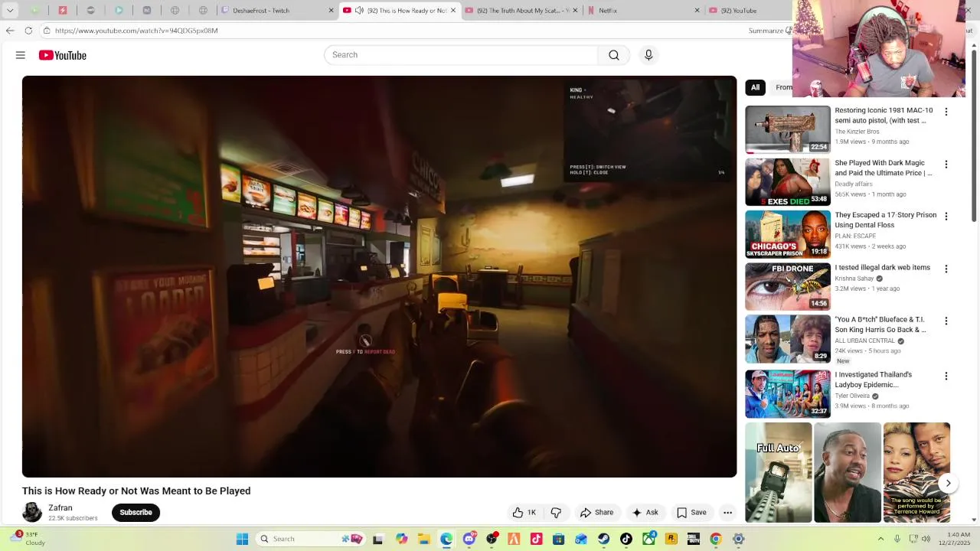Open The Kinzler Bros channel name
This screenshot has width=980, height=551.
coord(857,132)
